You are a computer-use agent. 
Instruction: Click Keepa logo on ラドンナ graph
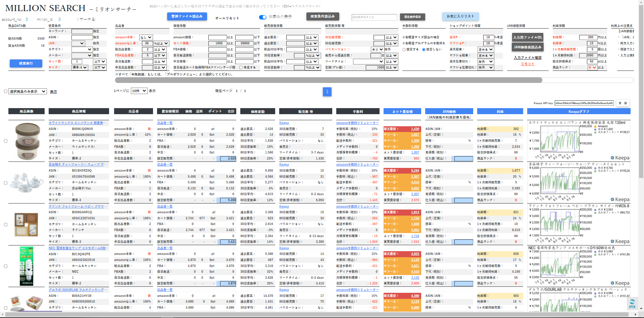(620, 241)
